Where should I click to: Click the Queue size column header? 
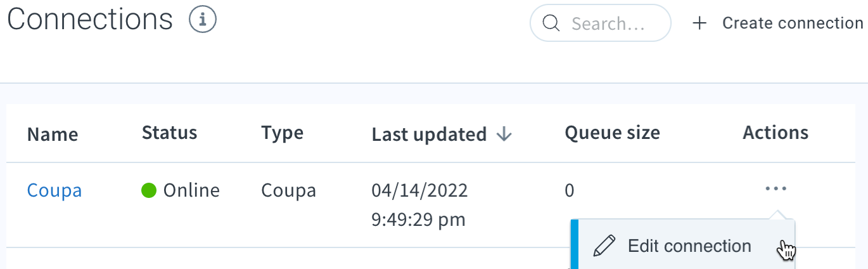(x=612, y=133)
